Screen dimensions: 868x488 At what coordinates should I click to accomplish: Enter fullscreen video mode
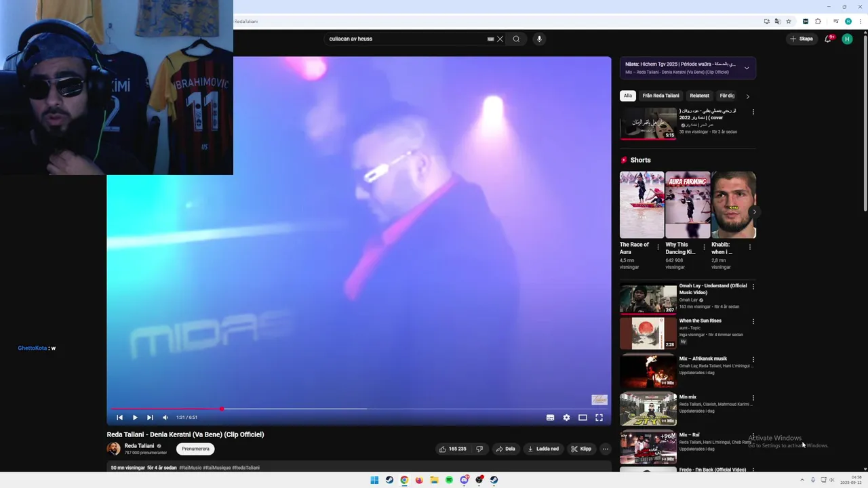pos(599,418)
